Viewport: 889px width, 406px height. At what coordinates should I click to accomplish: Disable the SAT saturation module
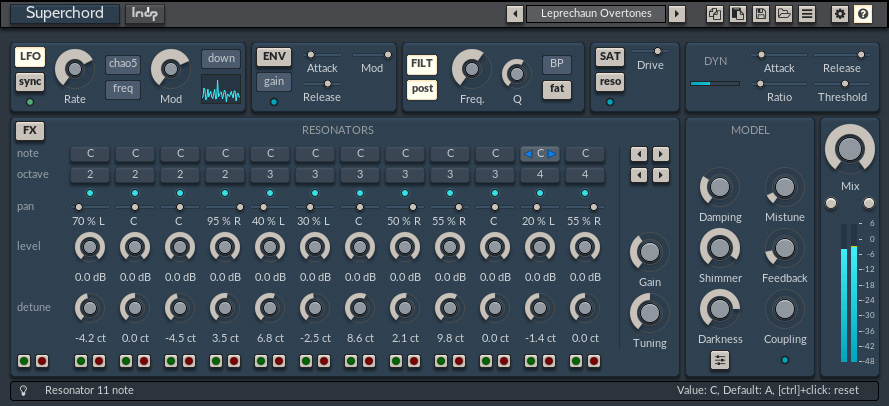pyautogui.click(x=609, y=57)
